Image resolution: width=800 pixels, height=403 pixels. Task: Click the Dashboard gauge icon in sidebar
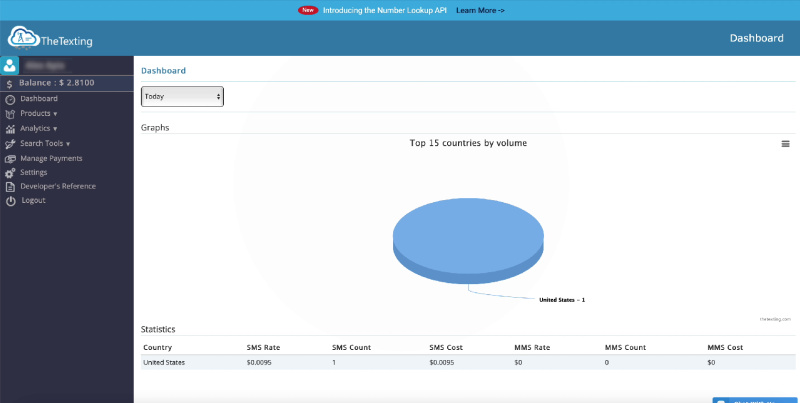(11, 99)
